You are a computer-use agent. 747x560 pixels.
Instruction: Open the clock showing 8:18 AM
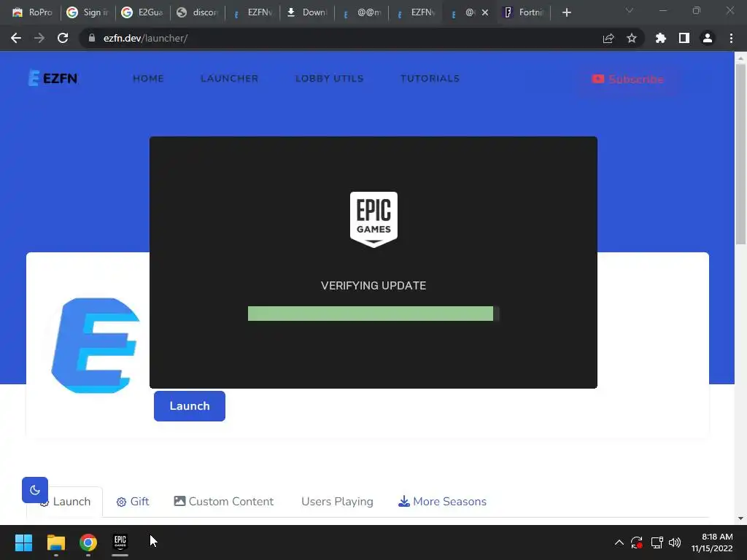tap(712, 542)
